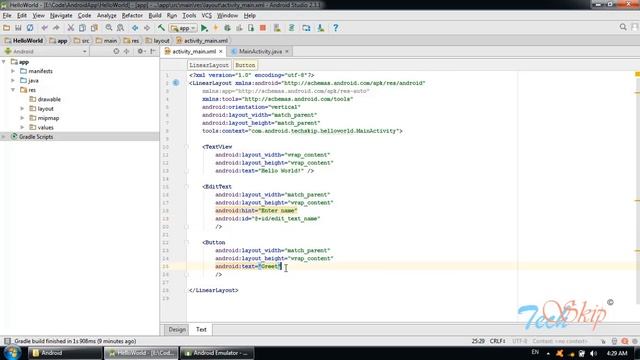
Task: Click the Undo arrow icon
Action: (44, 28)
